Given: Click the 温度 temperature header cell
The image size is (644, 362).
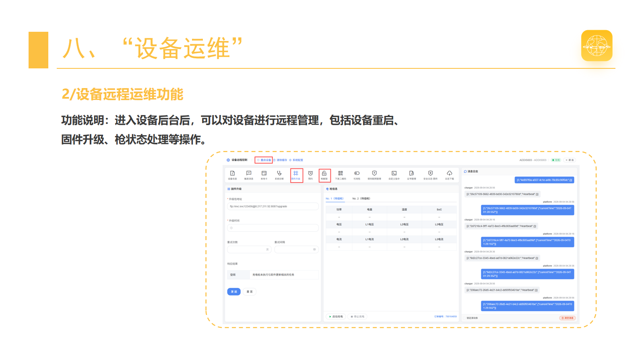Looking at the screenshot, I should (x=404, y=210).
